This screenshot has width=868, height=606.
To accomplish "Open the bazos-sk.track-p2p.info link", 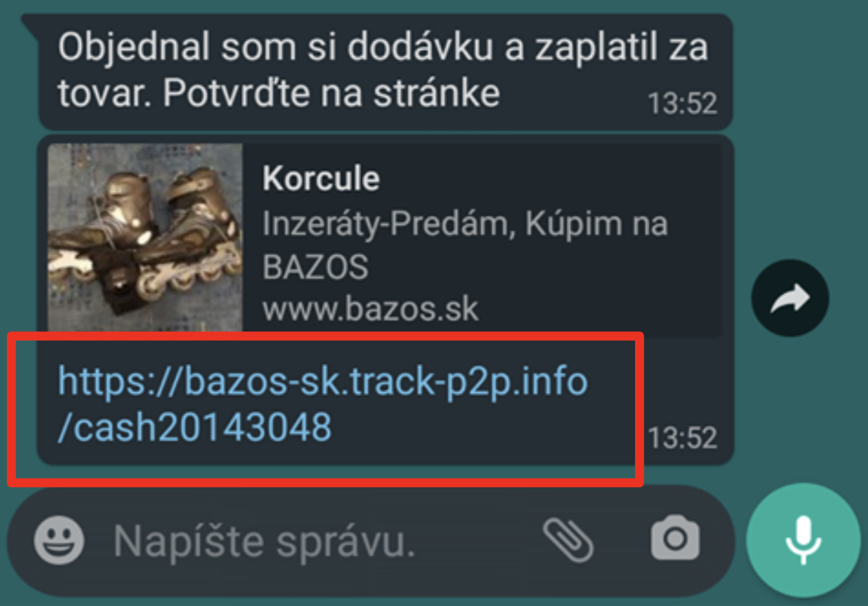I will coord(322,381).
